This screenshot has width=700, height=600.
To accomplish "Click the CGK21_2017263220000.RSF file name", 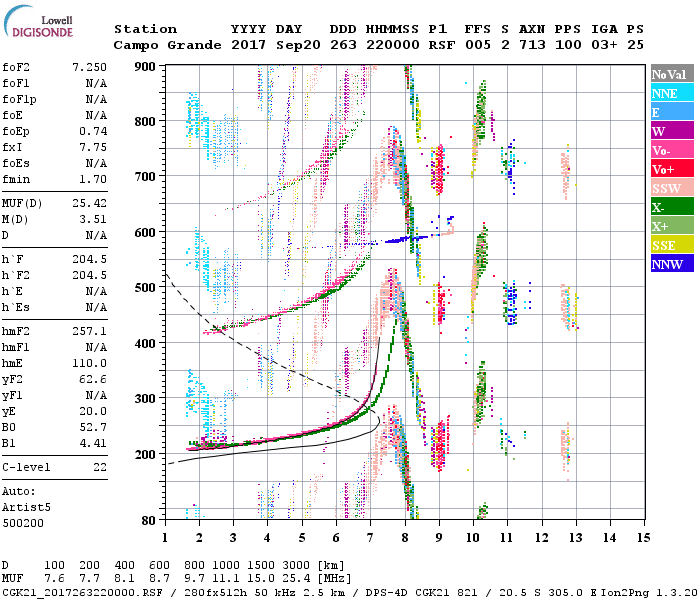I will 82,593.
